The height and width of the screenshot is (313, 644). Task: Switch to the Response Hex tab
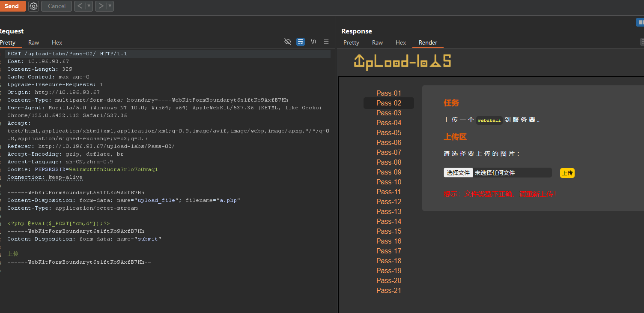coord(401,42)
